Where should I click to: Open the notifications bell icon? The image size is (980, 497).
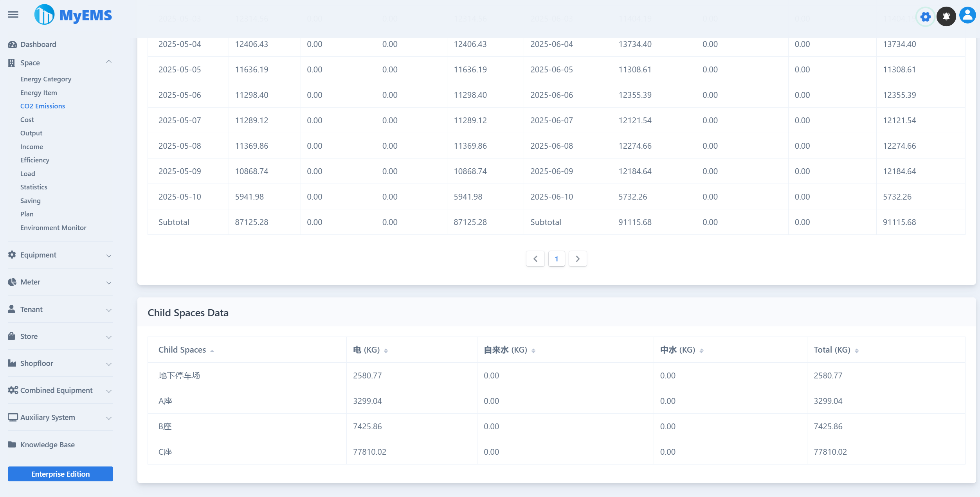click(946, 16)
